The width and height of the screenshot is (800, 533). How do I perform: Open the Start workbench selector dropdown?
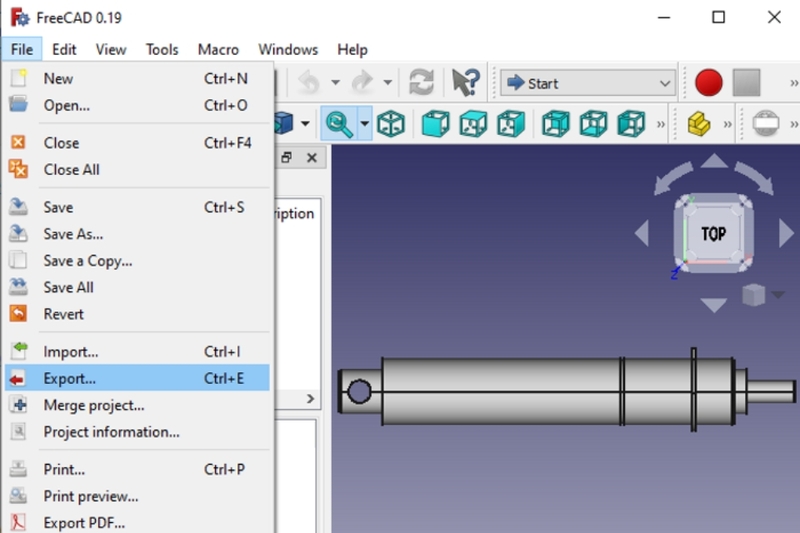(588, 83)
